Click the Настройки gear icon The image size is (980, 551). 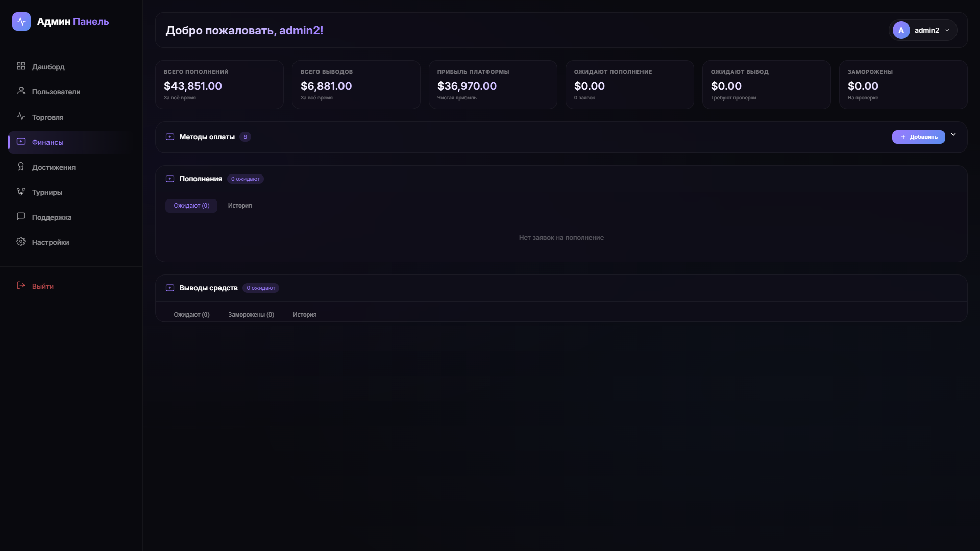click(x=21, y=242)
